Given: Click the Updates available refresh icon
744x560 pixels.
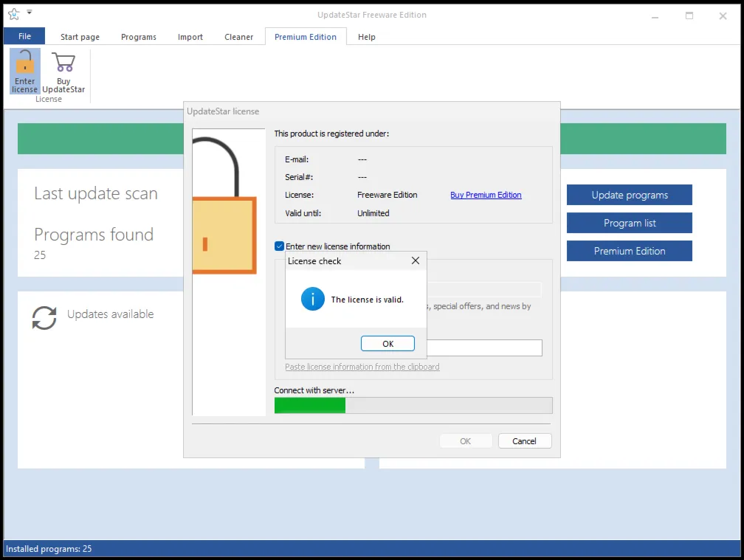Looking at the screenshot, I should (44, 317).
